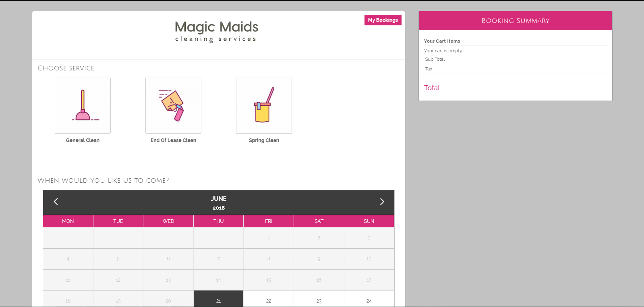This screenshot has height=307, width=644.
Task: Click the Choose Service heading
Action: [x=66, y=68]
